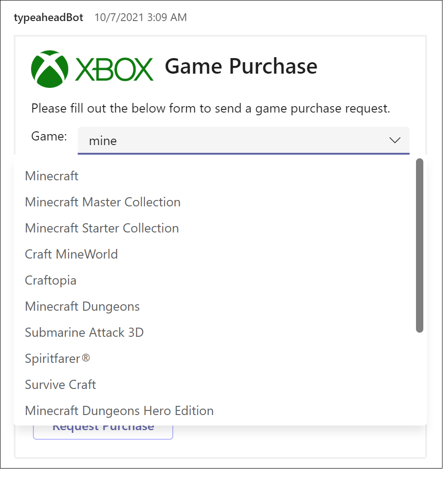Choose Craftopia in the dropdown
Viewport: 448px width, 480px height.
tap(51, 280)
